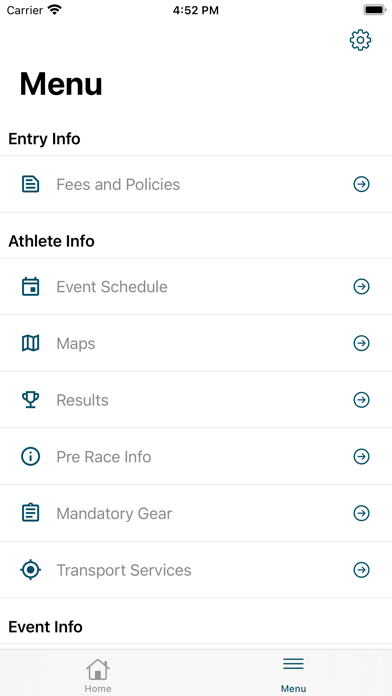Tap the Pre Race Info circle icon

pos(31,456)
